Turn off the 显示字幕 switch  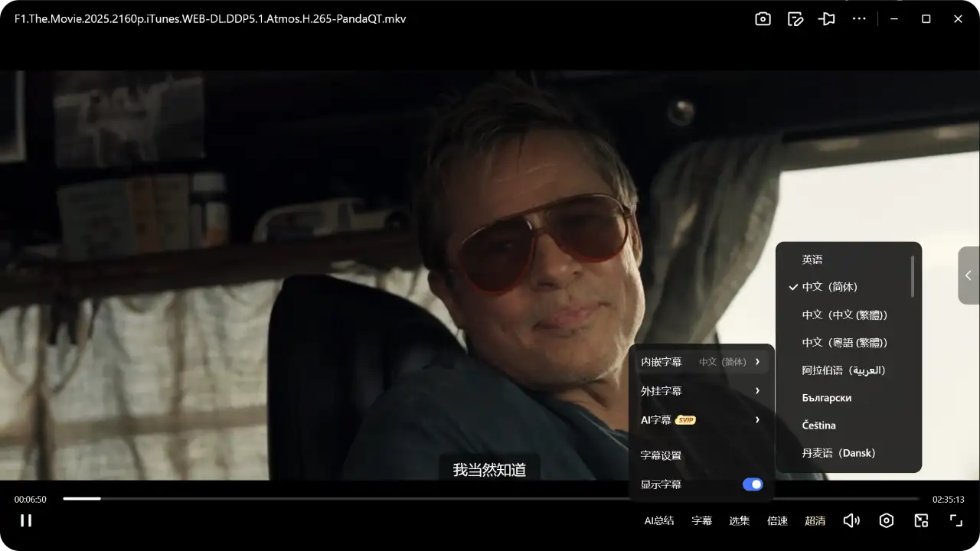point(753,484)
